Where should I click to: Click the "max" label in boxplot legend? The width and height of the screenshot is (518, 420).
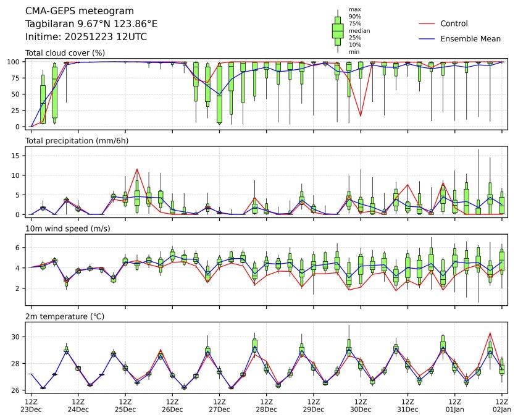(354, 9)
